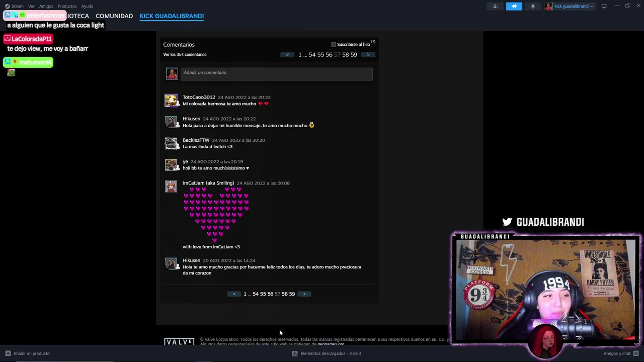Click the downloads icon in the bottom bar
The height and width of the screenshot is (362, 644).
pyautogui.click(x=295, y=353)
